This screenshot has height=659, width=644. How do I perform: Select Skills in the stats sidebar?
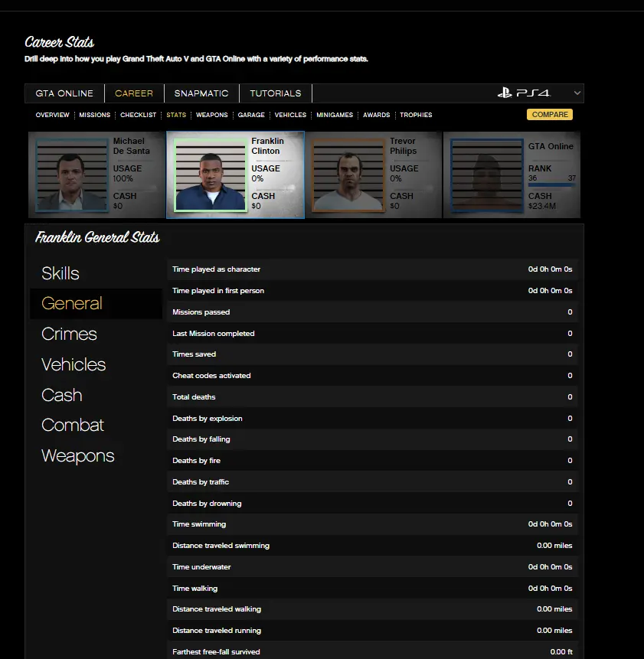pos(60,273)
